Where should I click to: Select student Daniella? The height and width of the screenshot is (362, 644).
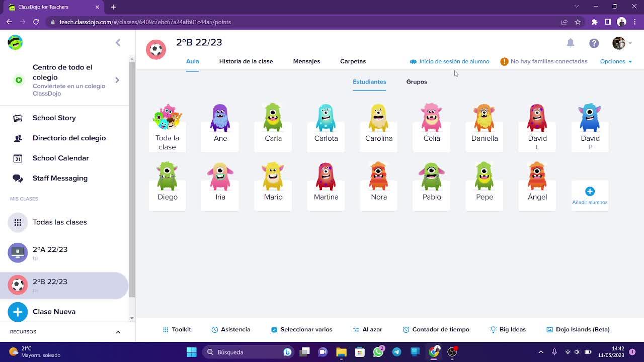[x=485, y=127]
